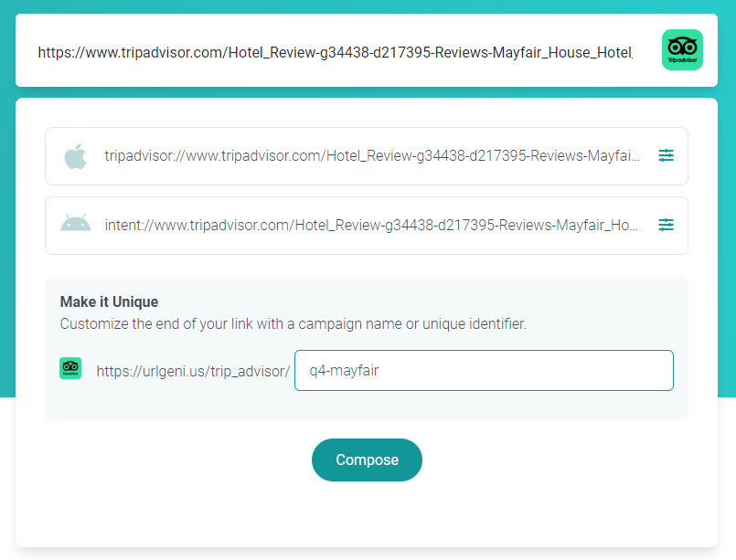The height and width of the screenshot is (560, 736).
Task: Click the Apple iOS icon
Action: click(x=76, y=155)
